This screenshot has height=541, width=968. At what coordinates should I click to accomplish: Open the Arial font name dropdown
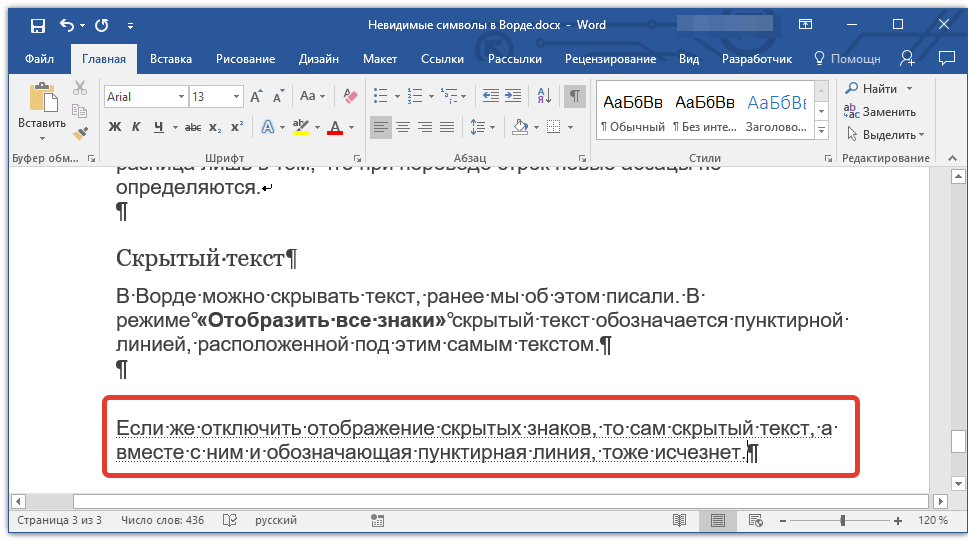point(181,97)
